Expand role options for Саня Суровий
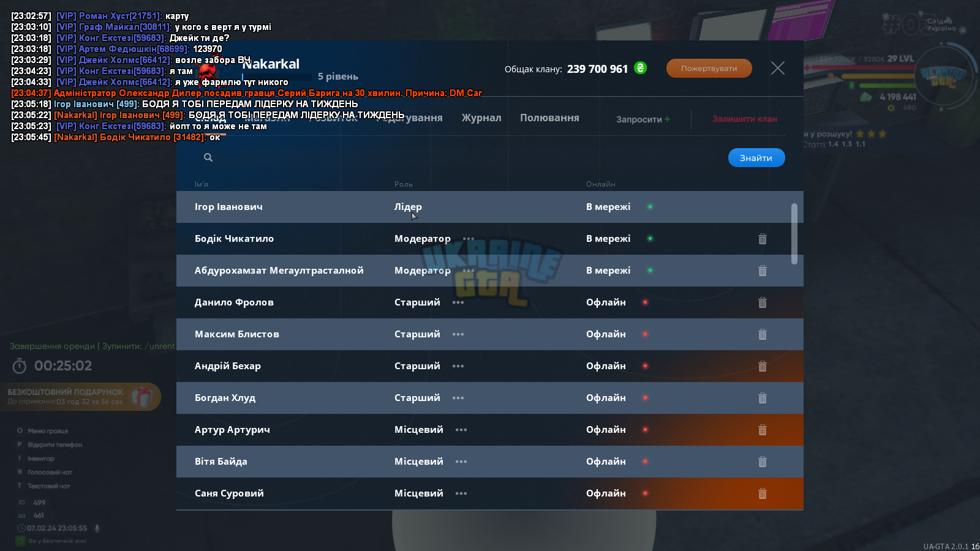980x551 pixels. coord(461,493)
